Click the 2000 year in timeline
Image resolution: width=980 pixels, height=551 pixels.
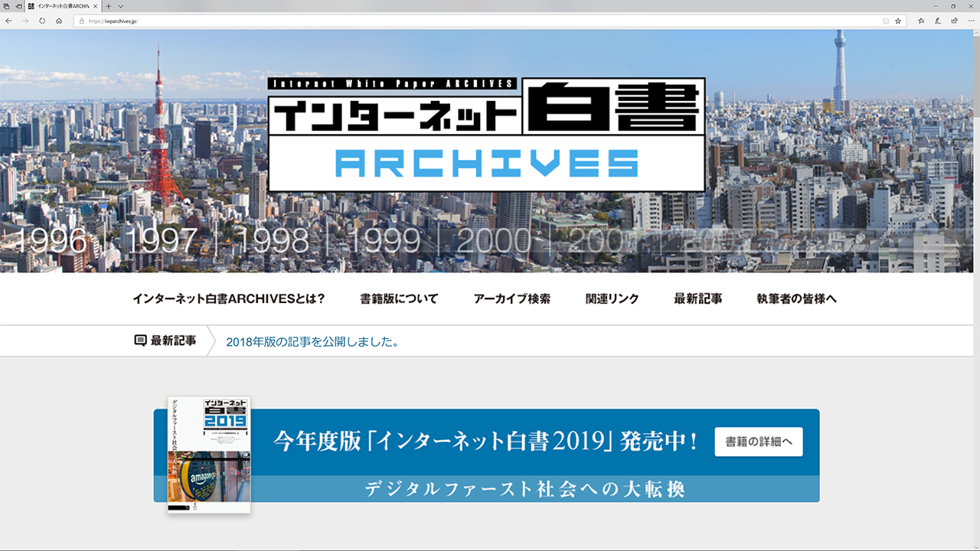494,240
